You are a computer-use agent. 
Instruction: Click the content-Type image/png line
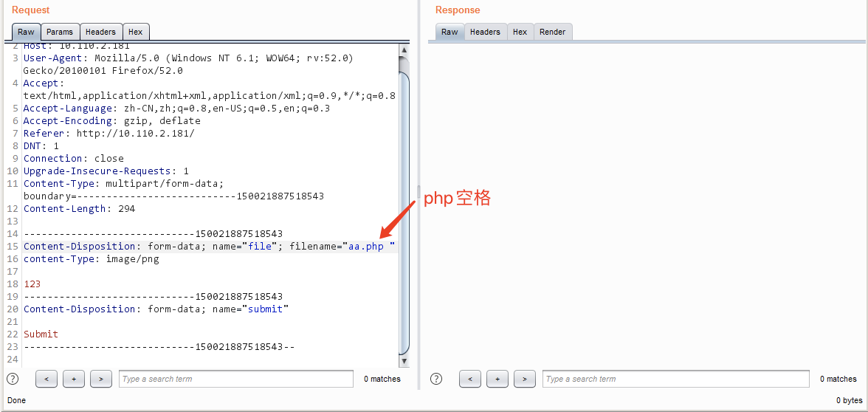coord(92,258)
